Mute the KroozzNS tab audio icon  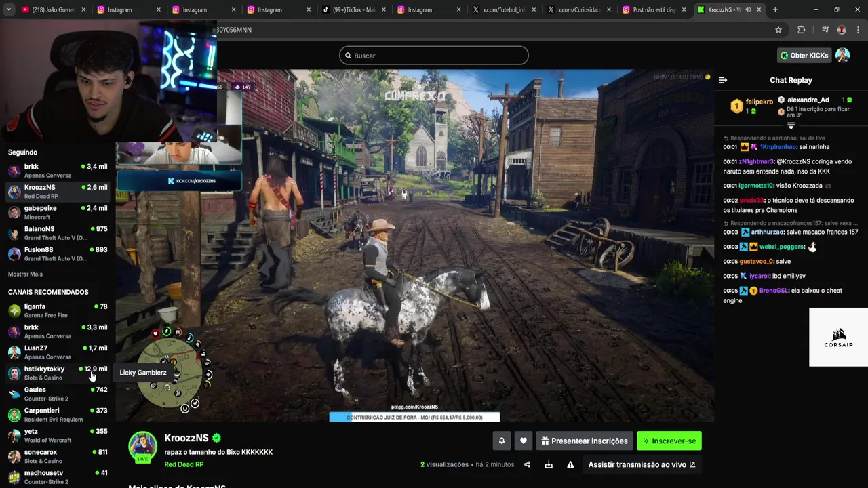748,9
